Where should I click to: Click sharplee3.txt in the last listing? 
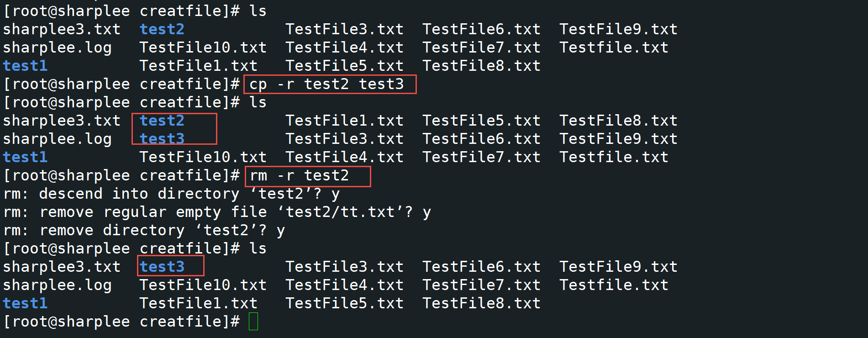pyautogui.click(x=62, y=267)
